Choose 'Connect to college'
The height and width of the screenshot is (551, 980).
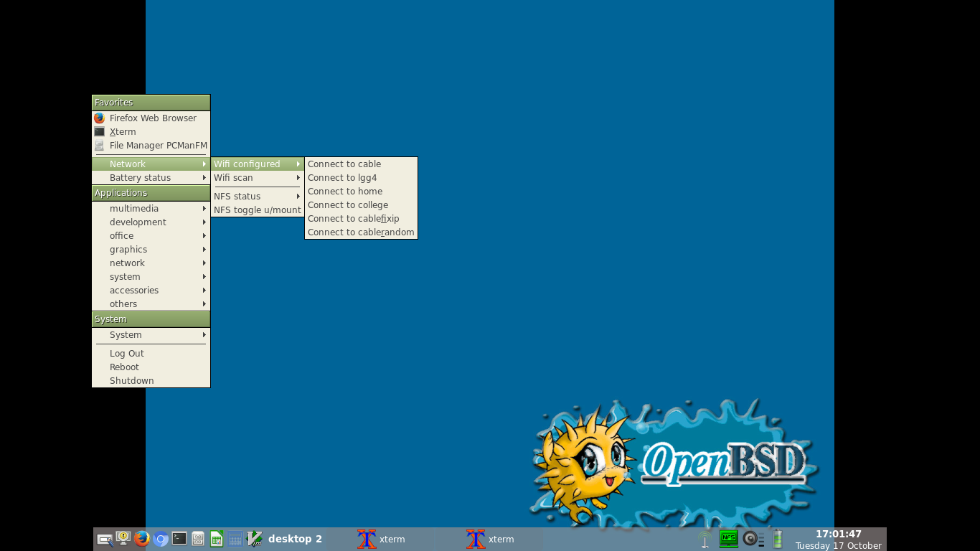(361, 205)
